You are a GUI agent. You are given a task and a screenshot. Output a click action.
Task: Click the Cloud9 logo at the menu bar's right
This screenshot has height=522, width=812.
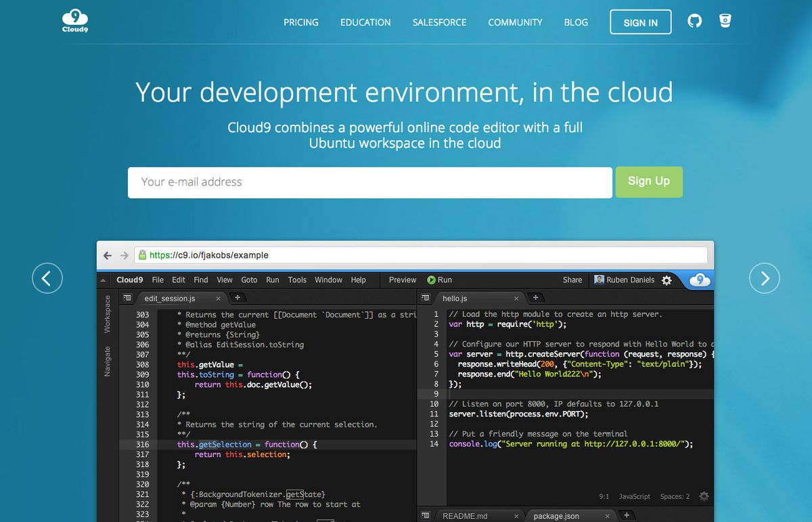[x=699, y=280]
